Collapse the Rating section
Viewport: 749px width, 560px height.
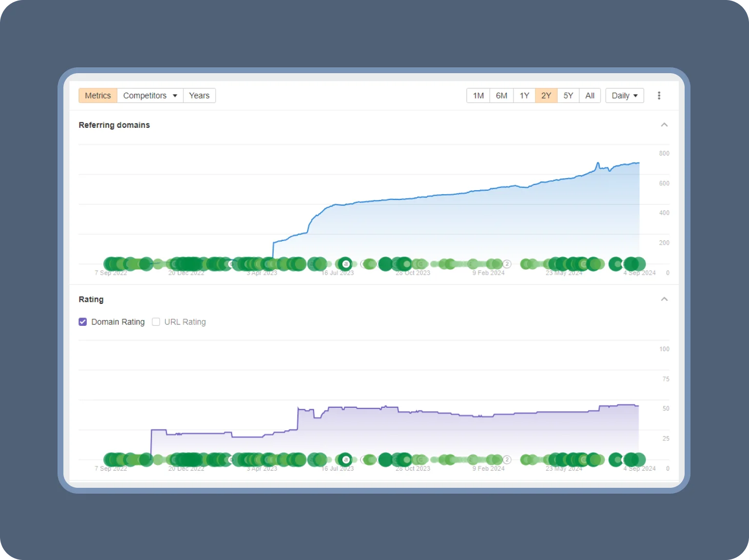click(664, 299)
